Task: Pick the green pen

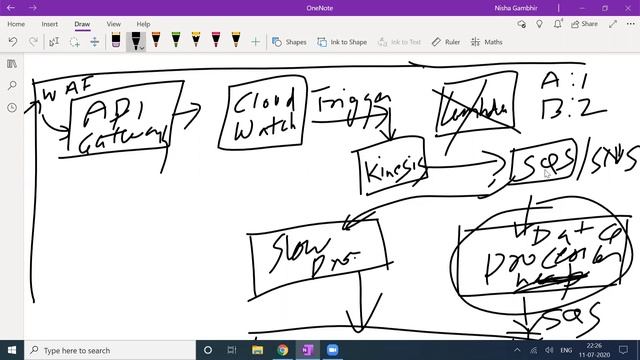Action: click(x=176, y=40)
